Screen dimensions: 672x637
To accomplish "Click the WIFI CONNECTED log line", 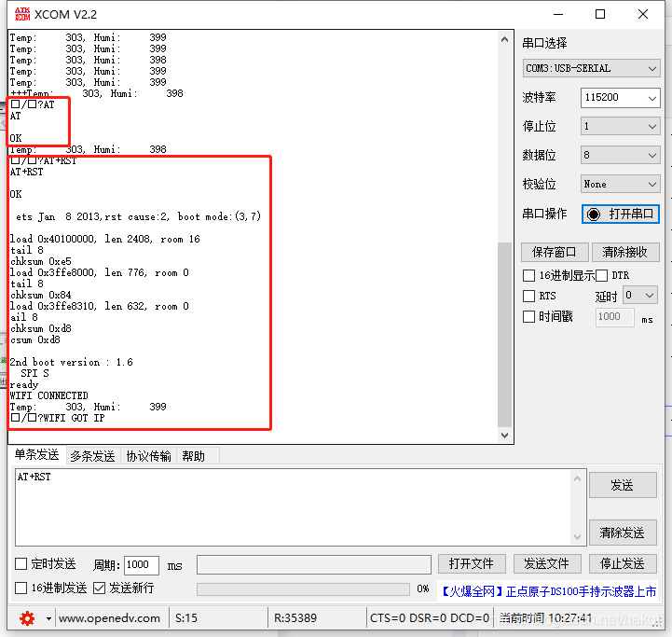I will click(x=48, y=395).
